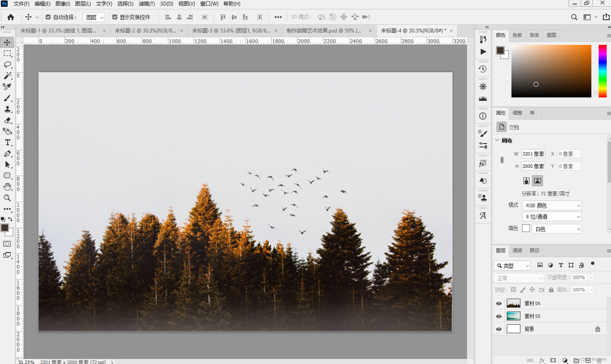Toggle layer filter on/off switch

click(x=593, y=265)
